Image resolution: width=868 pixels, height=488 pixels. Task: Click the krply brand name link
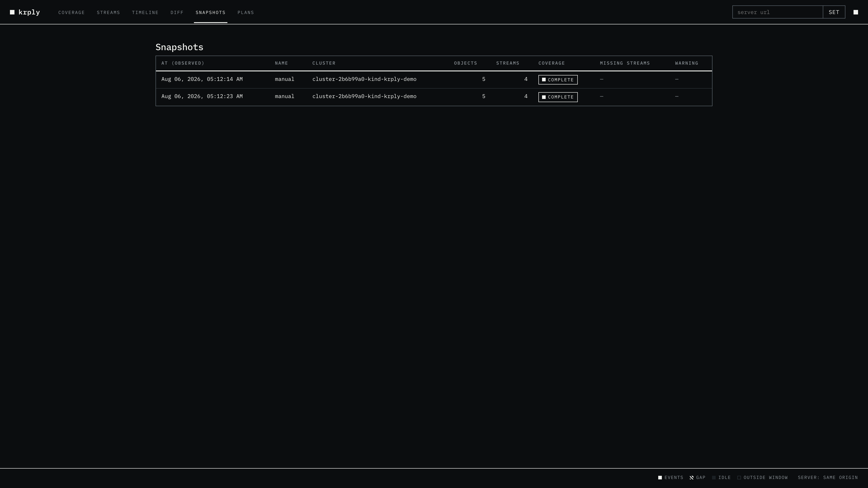point(29,12)
